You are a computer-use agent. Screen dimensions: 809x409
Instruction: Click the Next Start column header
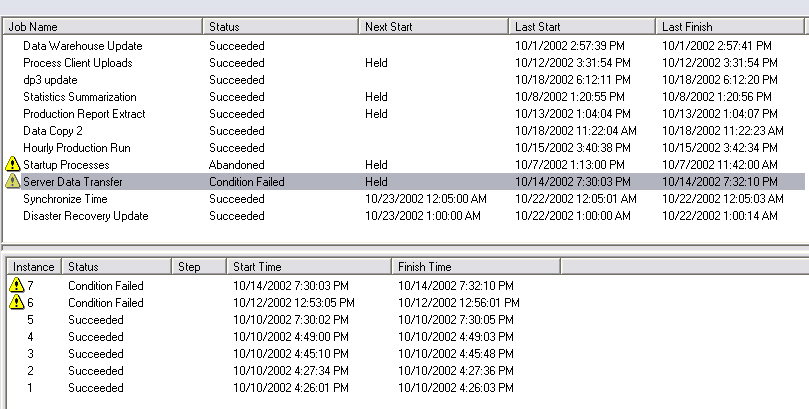tap(434, 27)
